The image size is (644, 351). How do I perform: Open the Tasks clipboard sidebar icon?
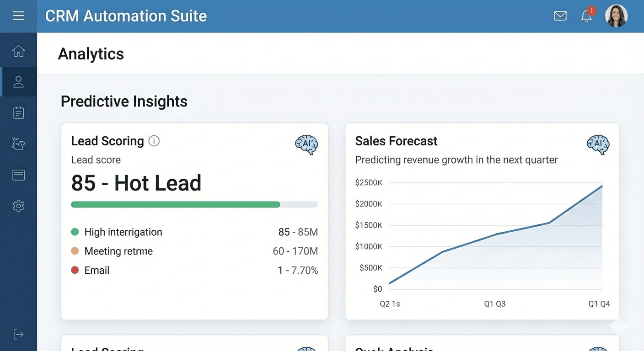(x=18, y=112)
